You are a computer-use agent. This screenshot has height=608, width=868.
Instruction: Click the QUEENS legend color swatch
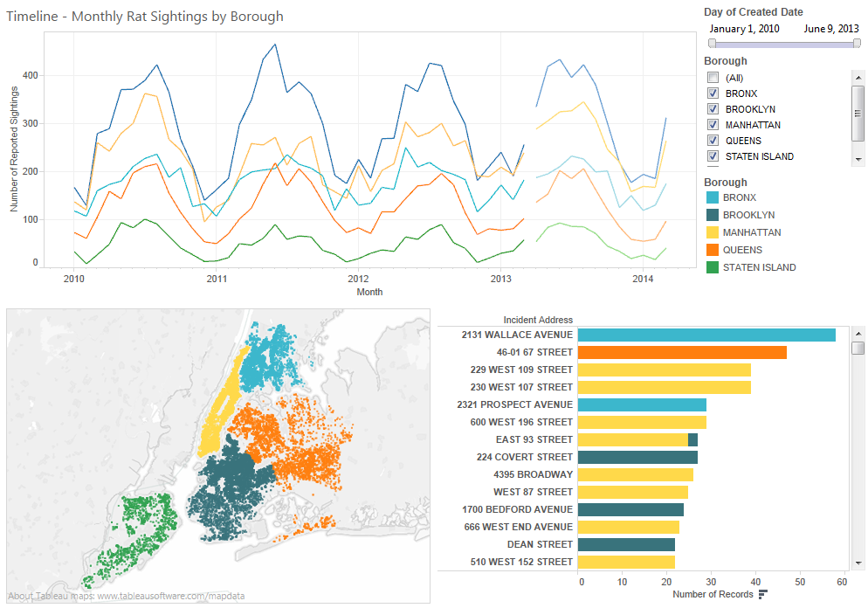[712, 250]
